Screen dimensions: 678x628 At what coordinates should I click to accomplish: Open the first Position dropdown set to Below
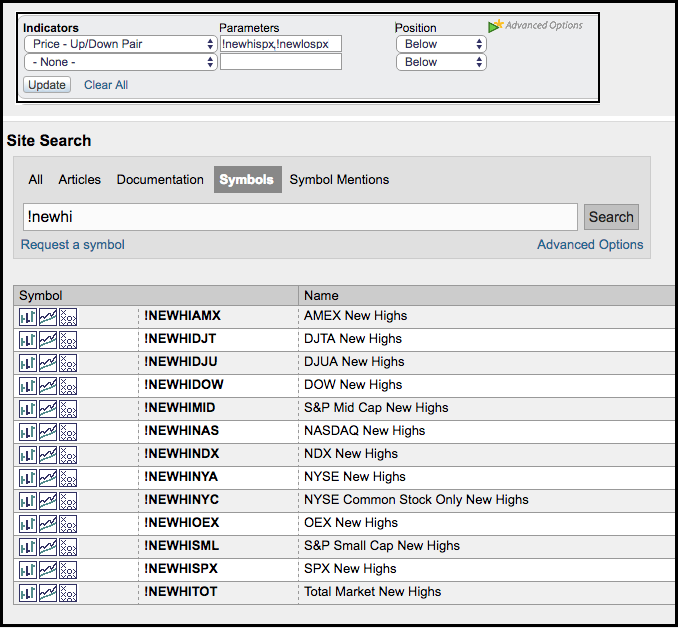point(441,44)
